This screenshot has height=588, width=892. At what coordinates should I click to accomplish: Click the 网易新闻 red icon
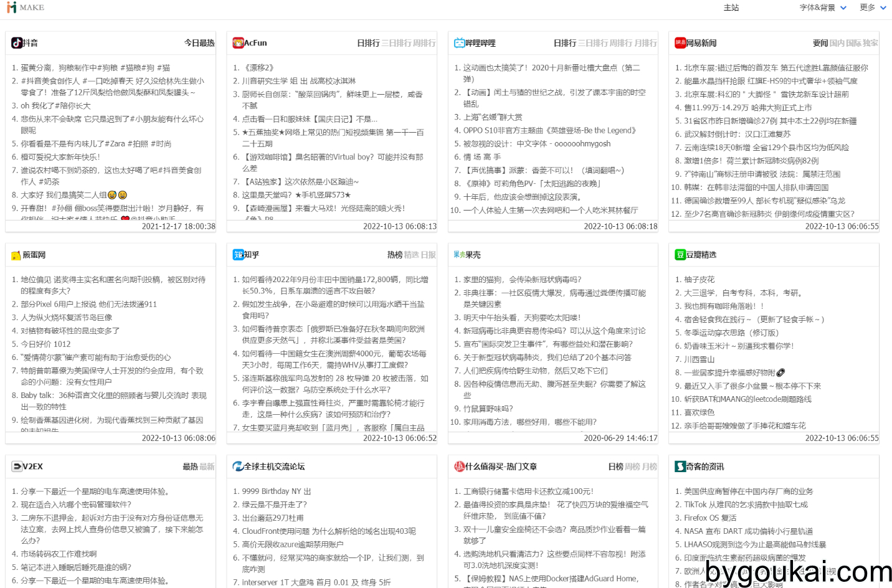click(x=680, y=43)
